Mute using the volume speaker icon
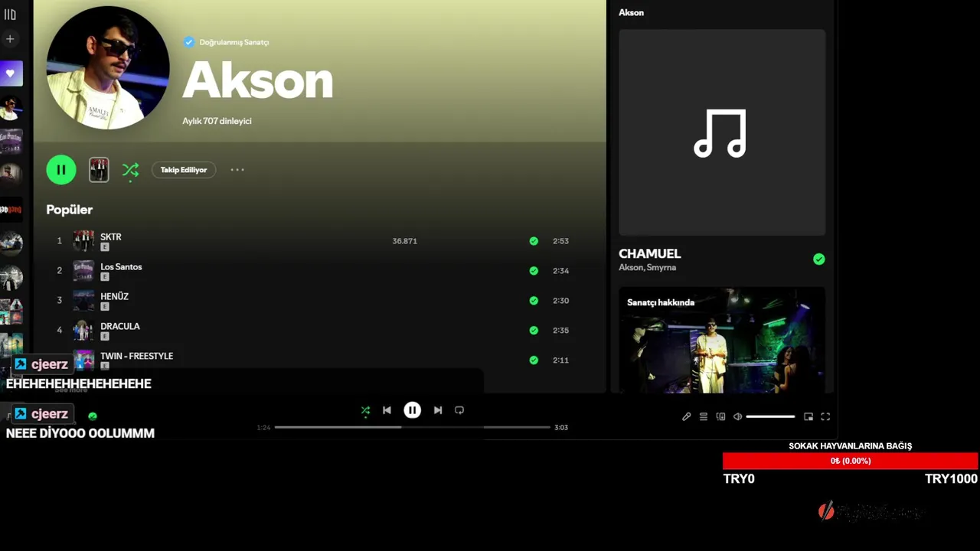 coord(737,417)
